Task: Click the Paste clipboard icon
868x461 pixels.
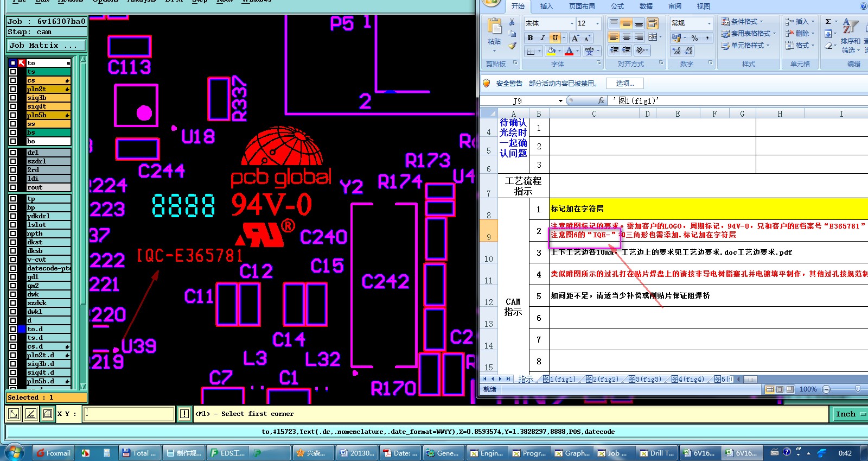Action: tap(494, 27)
